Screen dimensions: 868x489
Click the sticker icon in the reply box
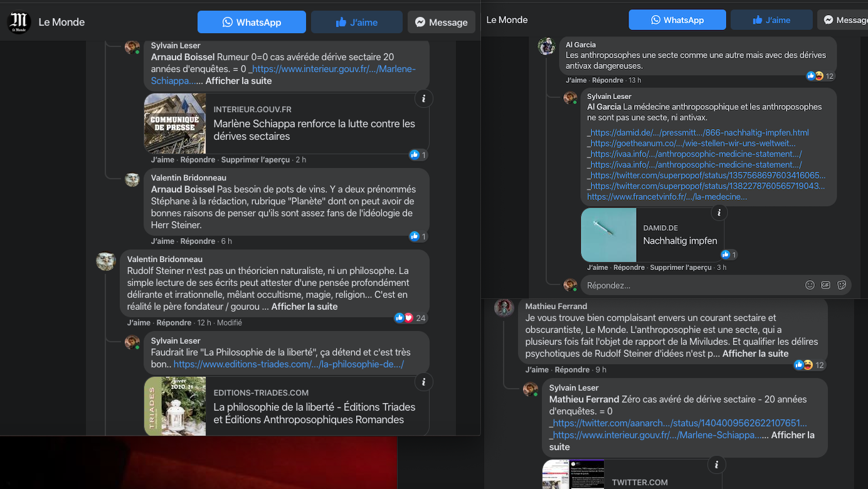click(842, 285)
